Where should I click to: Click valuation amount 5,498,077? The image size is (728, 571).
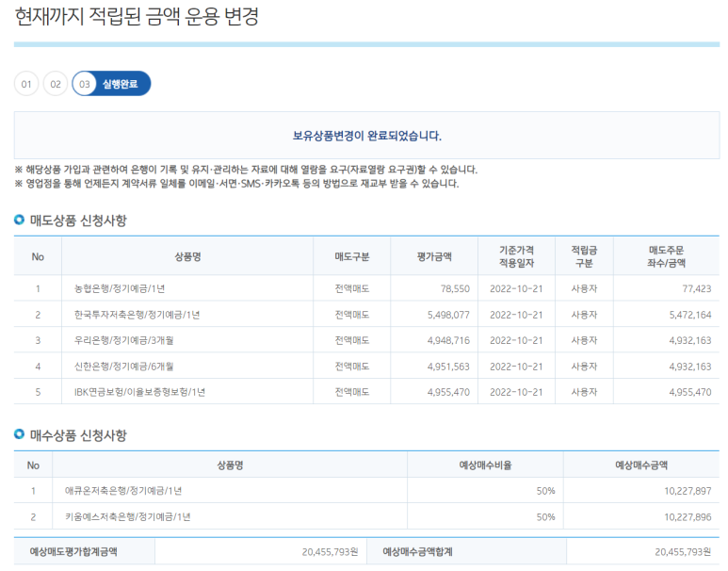[448, 315]
